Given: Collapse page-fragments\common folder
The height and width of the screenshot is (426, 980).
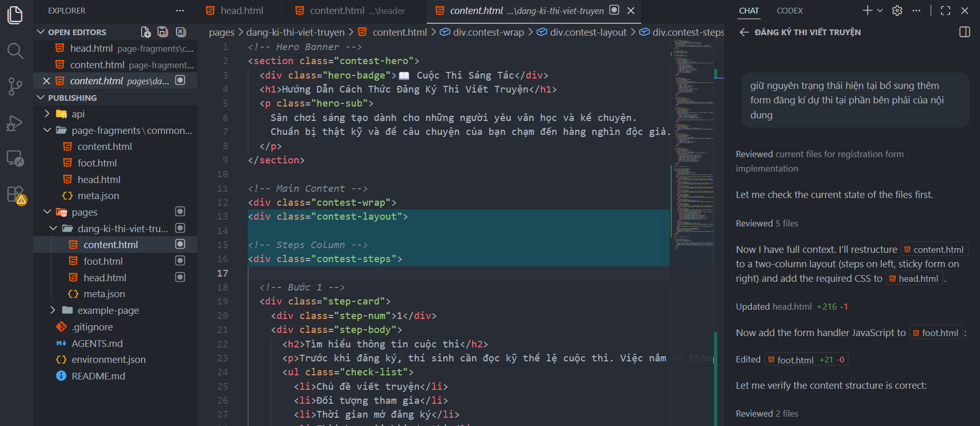Looking at the screenshot, I should (47, 130).
